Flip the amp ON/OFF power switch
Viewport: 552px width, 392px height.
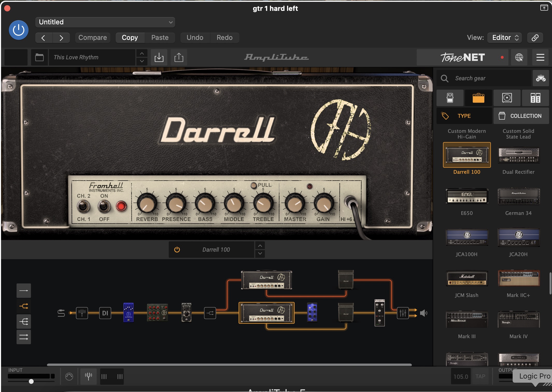coord(104,207)
